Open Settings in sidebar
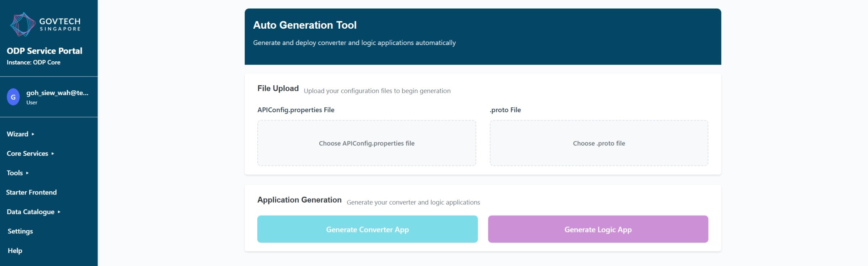Screen dimensions: 868x266 coord(20,231)
